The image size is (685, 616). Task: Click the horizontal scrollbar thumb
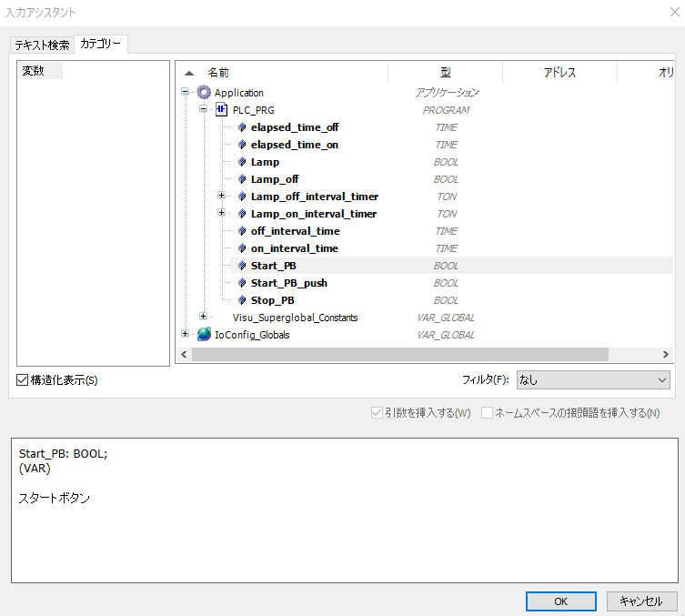point(400,354)
